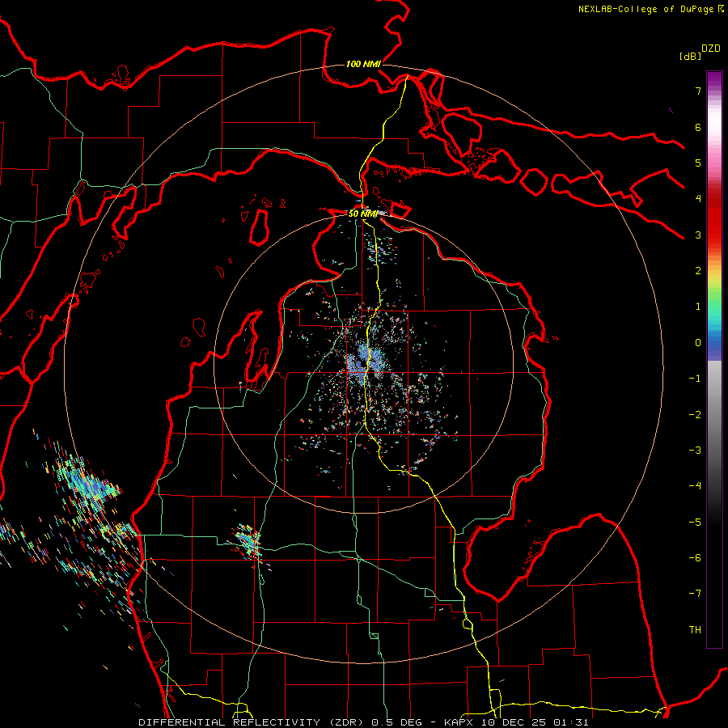Choose the positive 2 dB scale label
The height and width of the screenshot is (728, 728).
(x=698, y=271)
